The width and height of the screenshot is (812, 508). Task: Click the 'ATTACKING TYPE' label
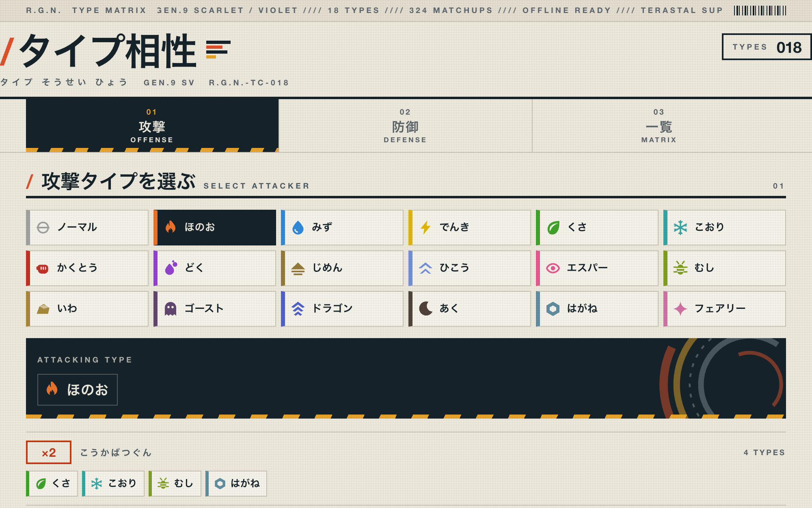85,360
